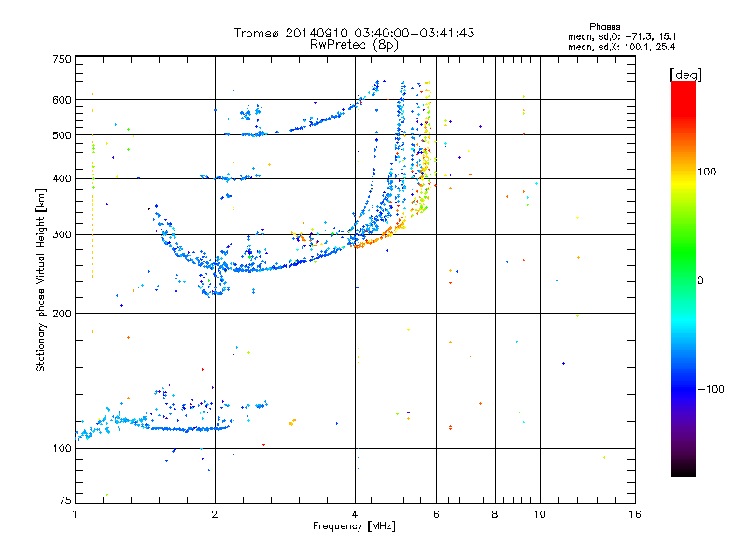This screenshot has height=560, width=747.
Task: Click the "Stationary phase Virtual Height [km]" axis label
Action: pyautogui.click(x=41, y=280)
